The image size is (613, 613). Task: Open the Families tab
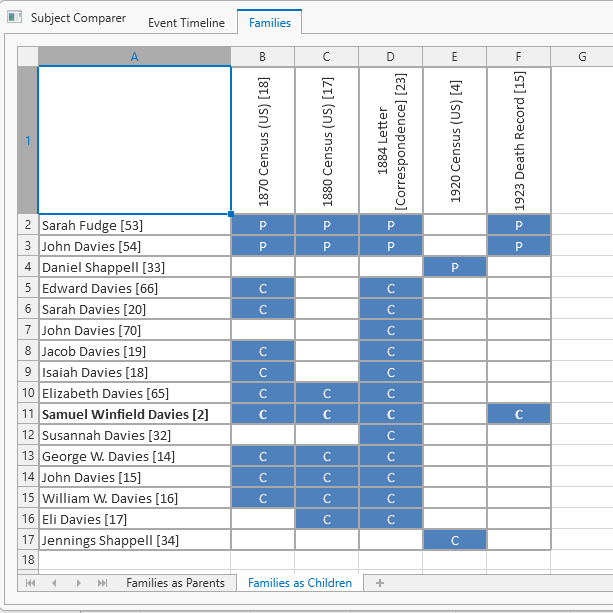click(269, 23)
